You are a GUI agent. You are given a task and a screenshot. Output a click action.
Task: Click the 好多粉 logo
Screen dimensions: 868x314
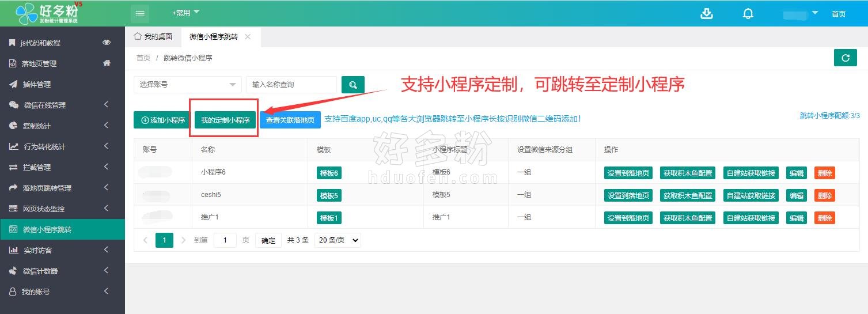click(49, 13)
